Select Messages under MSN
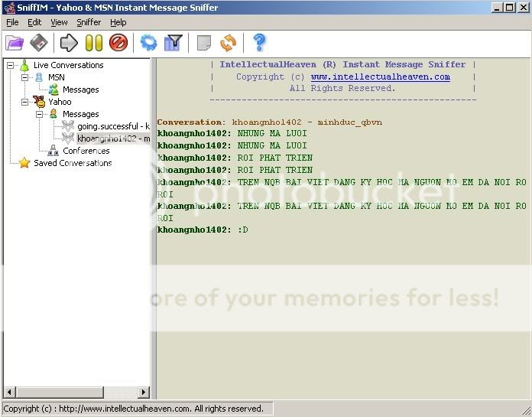The width and height of the screenshot is (532, 417). 81,90
